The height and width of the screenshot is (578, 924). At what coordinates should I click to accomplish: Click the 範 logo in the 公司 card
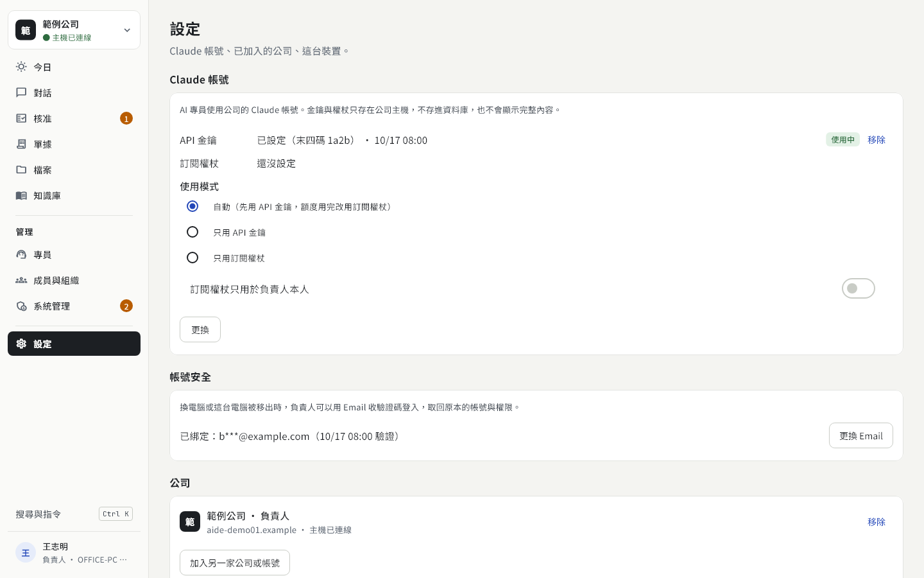(x=190, y=521)
